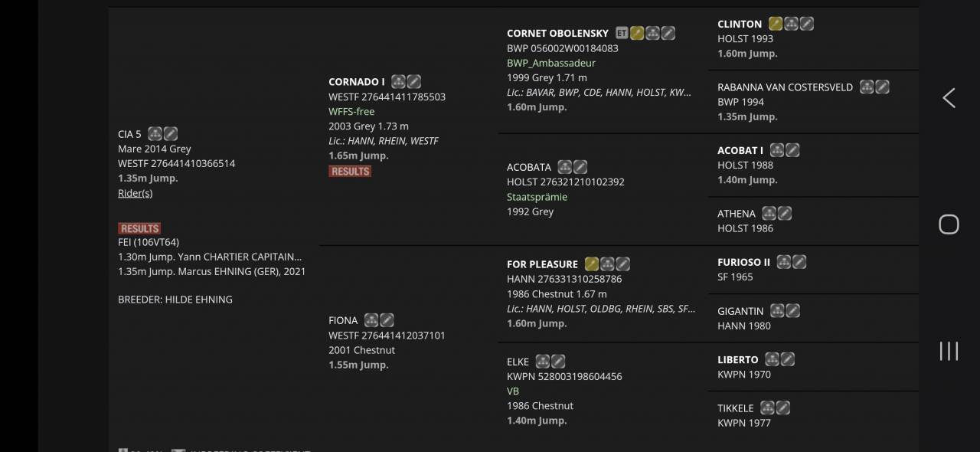
Task: Open the Android recent apps button
Action: point(949,351)
